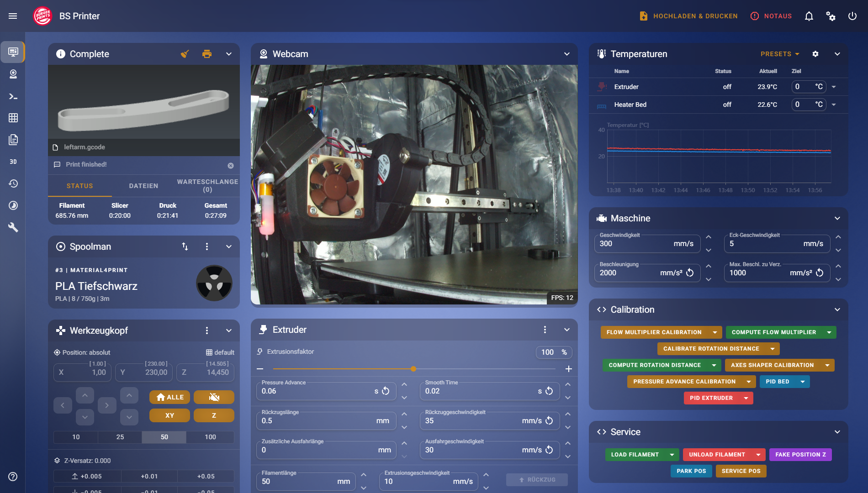Open the heightmap view in the sidebar
The height and width of the screenshot is (493, 868).
click(13, 118)
